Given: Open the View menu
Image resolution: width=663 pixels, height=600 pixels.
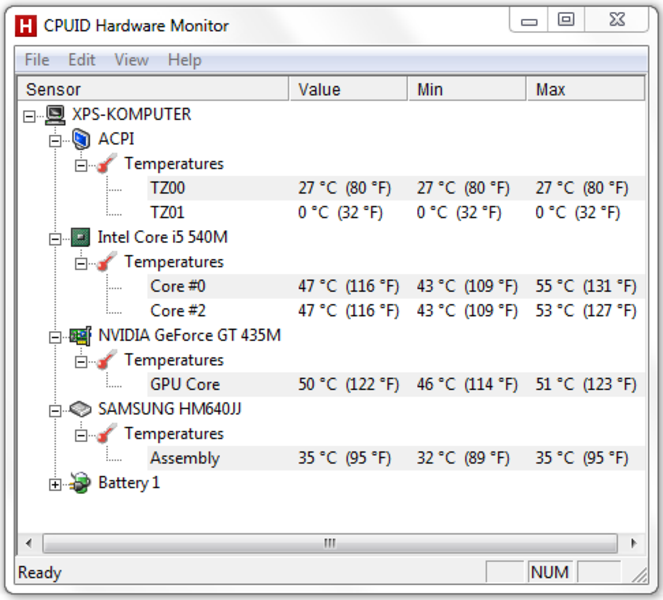Looking at the screenshot, I should [132, 60].
